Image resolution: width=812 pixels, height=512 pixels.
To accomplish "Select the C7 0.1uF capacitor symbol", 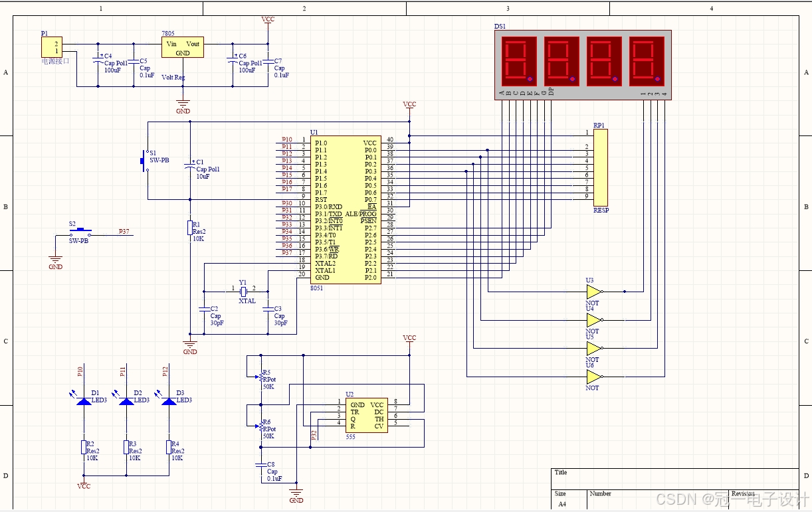I will point(268,62).
